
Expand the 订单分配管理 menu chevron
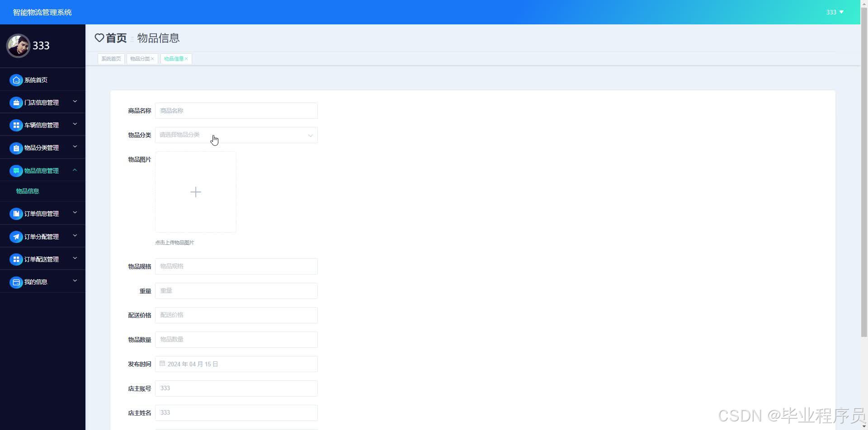pos(75,236)
